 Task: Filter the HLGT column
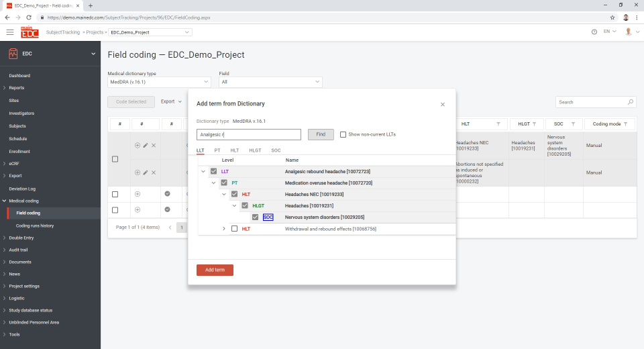535,123
